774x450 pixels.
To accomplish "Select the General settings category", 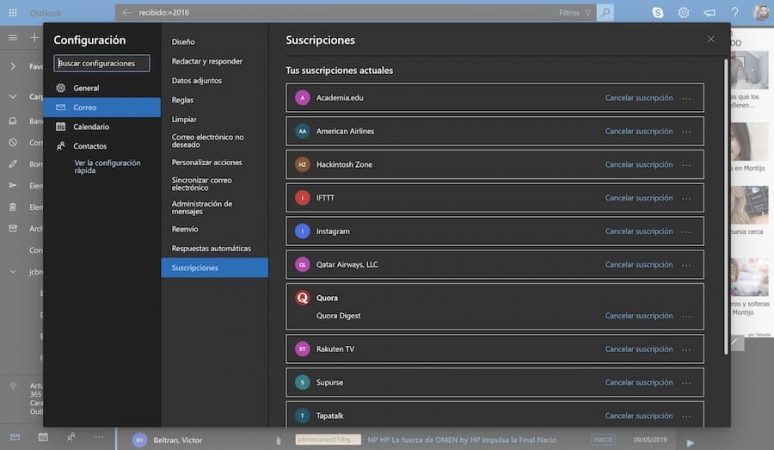I will [x=86, y=88].
